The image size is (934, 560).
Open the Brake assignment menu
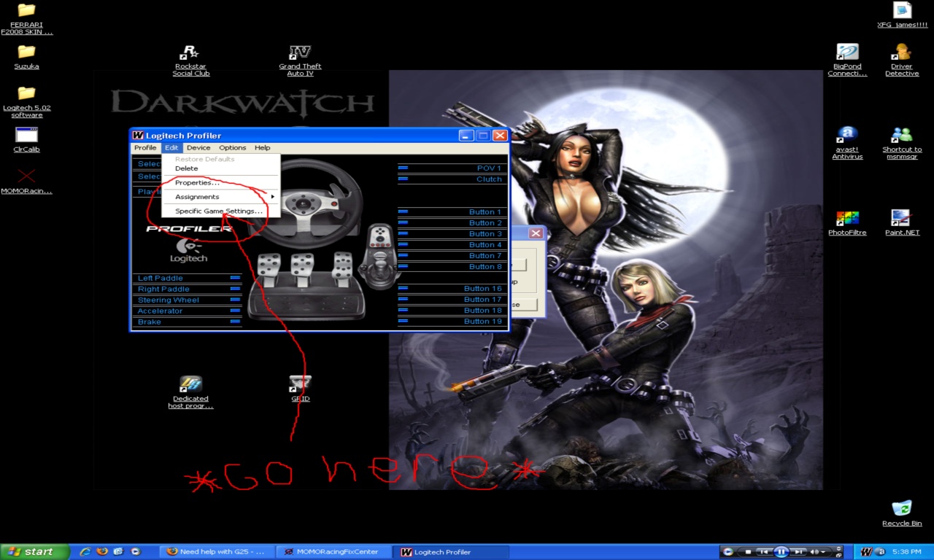coord(188,322)
